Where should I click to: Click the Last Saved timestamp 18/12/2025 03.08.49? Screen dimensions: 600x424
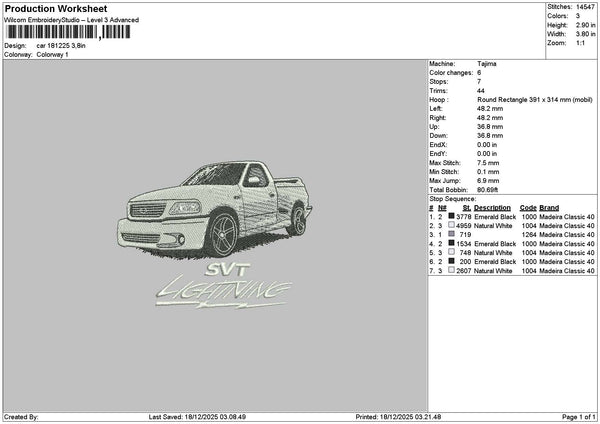point(215,417)
